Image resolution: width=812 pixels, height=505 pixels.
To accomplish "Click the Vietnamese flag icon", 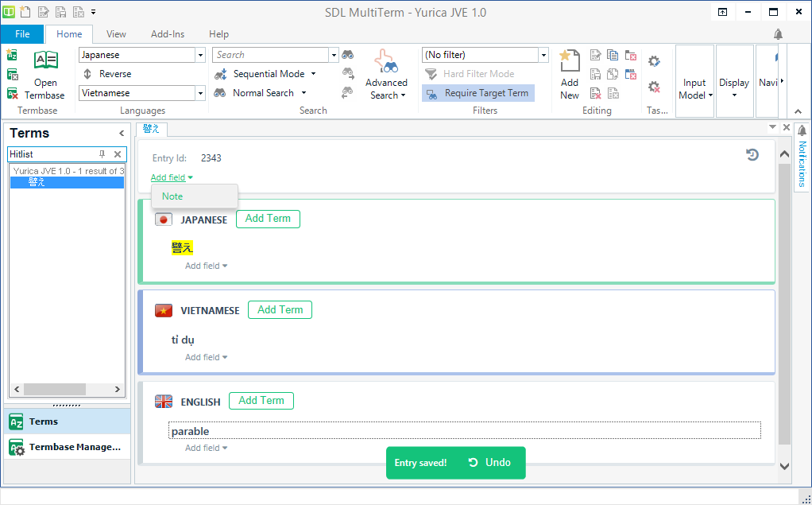I will (164, 311).
